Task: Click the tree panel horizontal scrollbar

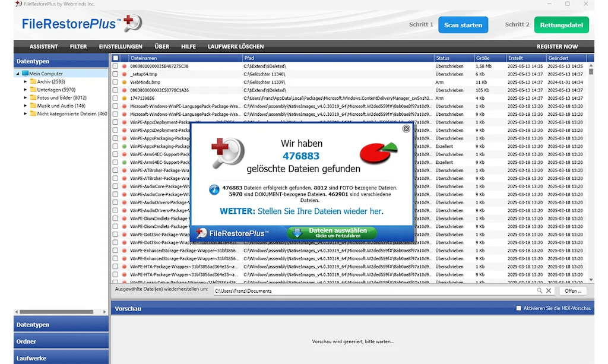Action: point(56,312)
